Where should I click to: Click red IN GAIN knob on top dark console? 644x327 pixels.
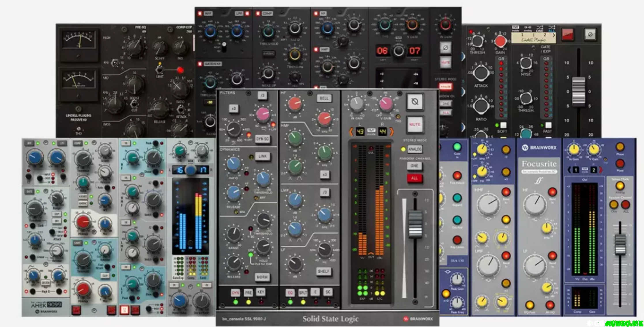(x=445, y=25)
